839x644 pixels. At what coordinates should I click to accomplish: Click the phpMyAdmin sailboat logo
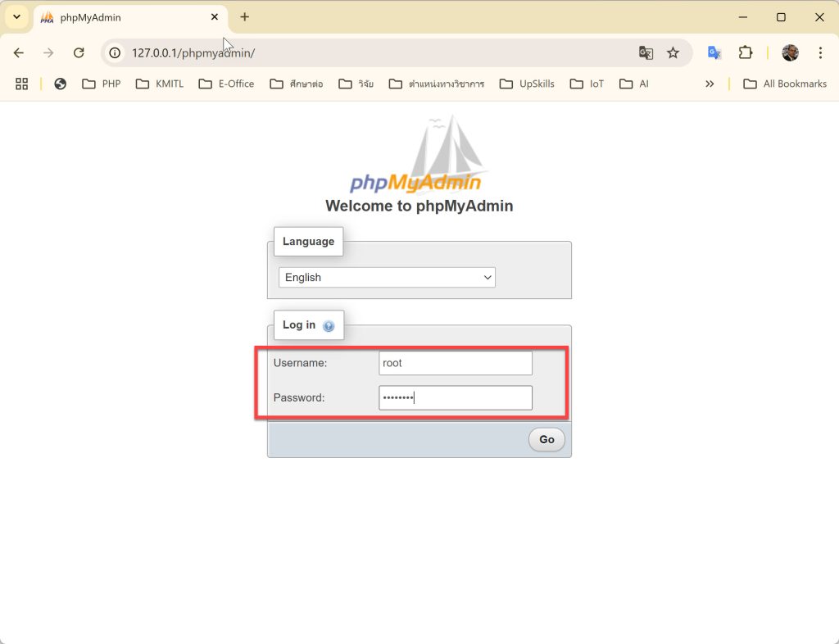419,155
